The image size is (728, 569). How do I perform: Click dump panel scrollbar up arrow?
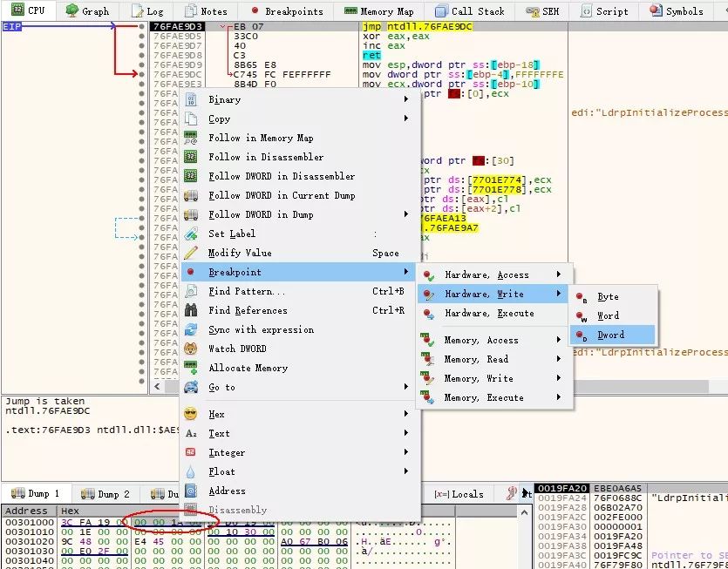pyautogui.click(x=524, y=512)
